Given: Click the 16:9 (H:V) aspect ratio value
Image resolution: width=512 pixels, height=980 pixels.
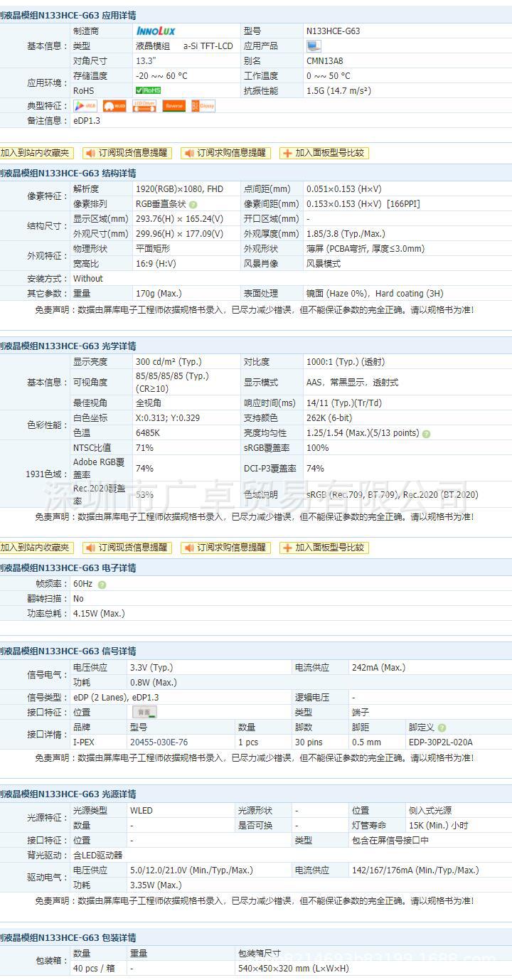Looking at the screenshot, I should (155, 264).
